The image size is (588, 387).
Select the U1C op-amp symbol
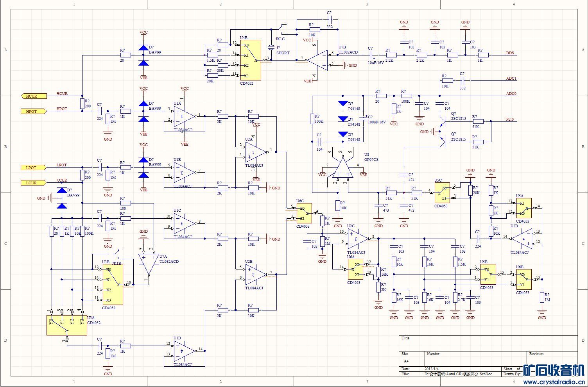pyautogui.click(x=185, y=223)
